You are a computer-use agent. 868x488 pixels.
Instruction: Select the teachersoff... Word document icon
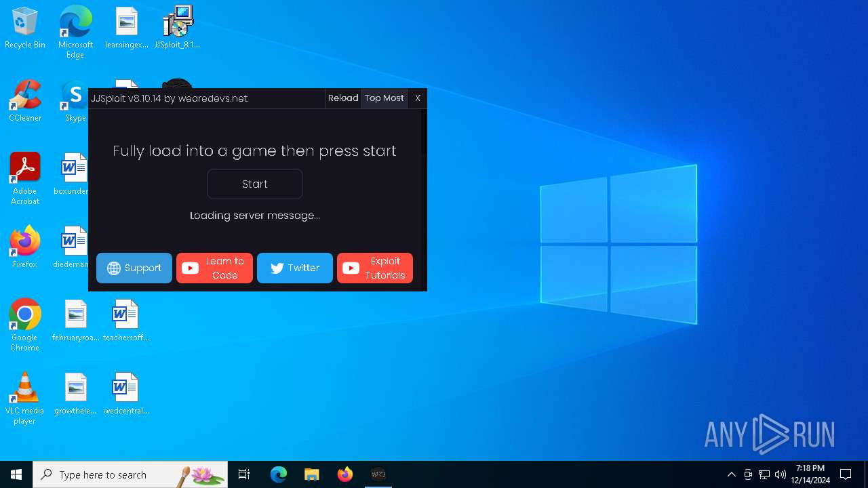(x=126, y=321)
